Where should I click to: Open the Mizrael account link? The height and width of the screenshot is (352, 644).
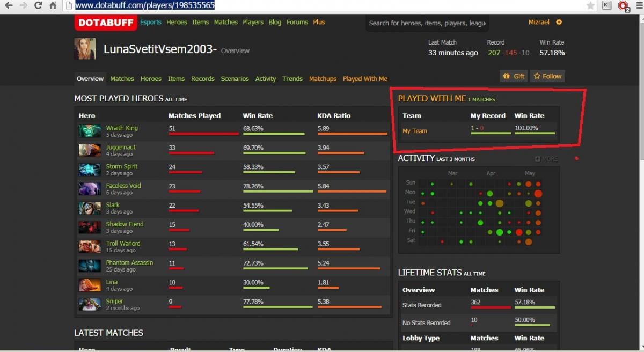539,22
